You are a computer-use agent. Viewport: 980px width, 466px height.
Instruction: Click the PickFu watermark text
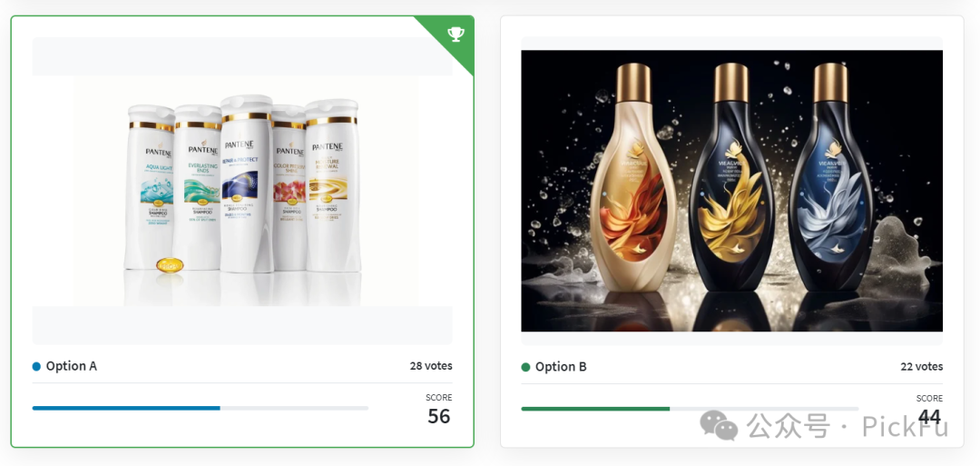(906, 427)
